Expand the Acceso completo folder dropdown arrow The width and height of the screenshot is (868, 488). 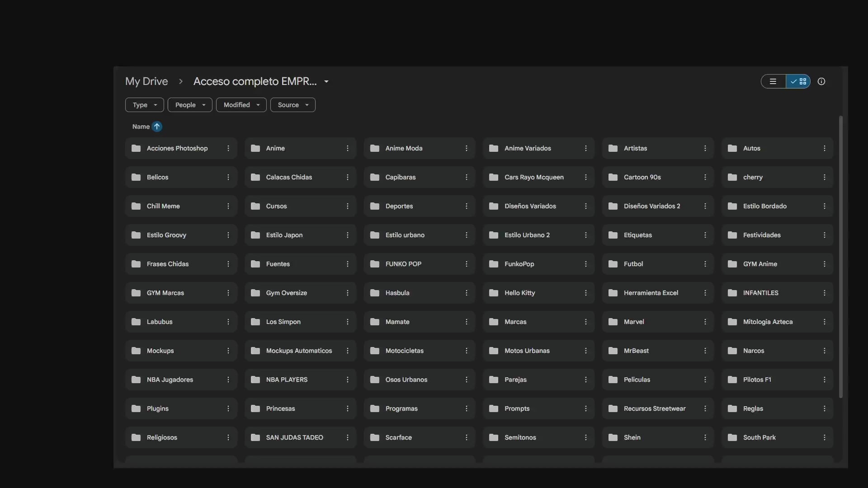click(x=326, y=82)
